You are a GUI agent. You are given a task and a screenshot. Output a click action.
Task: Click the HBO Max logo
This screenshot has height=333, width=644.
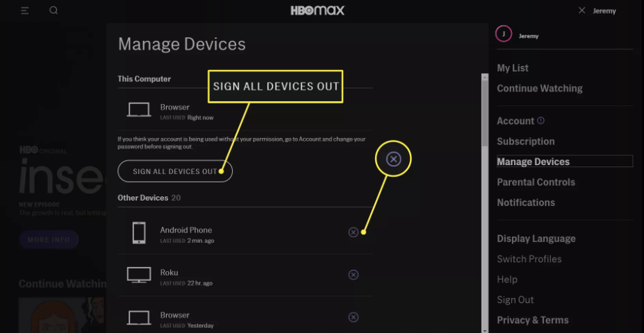[x=318, y=10]
